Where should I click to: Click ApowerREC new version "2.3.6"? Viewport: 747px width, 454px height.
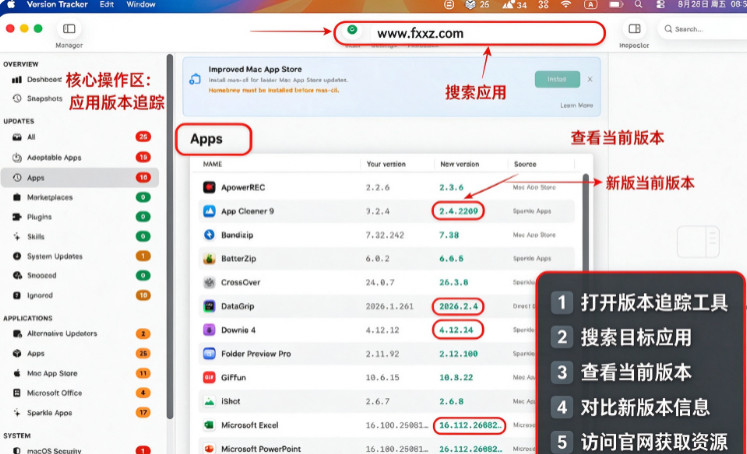451,188
